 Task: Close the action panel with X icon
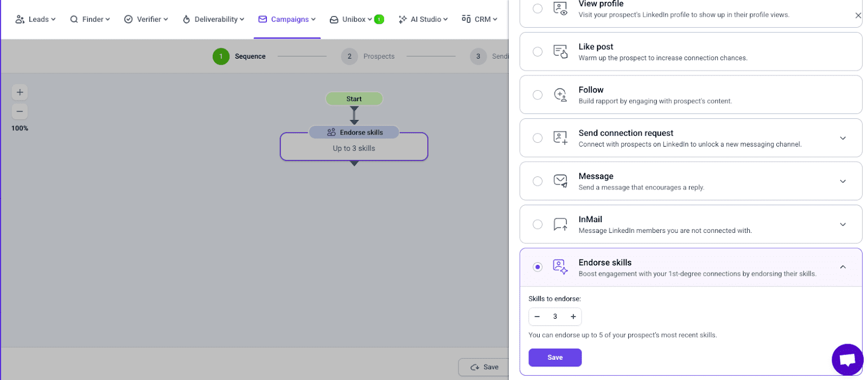858,16
